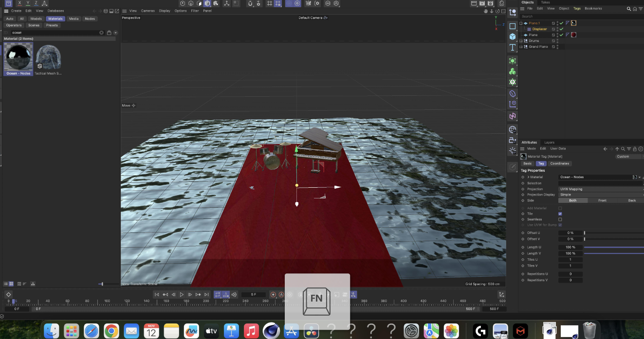The width and height of the screenshot is (644, 339).
Task: Select the Text spline tool
Action: pos(513,48)
